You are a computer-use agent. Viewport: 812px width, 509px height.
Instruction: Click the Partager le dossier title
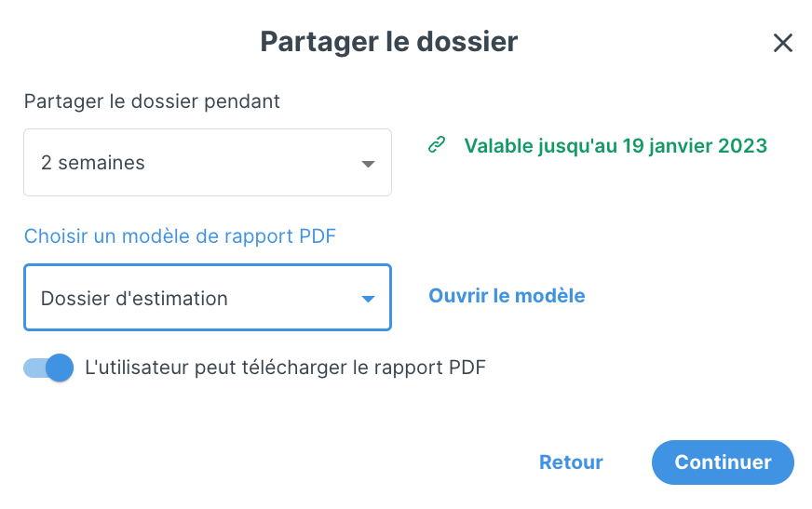pyautogui.click(x=389, y=42)
